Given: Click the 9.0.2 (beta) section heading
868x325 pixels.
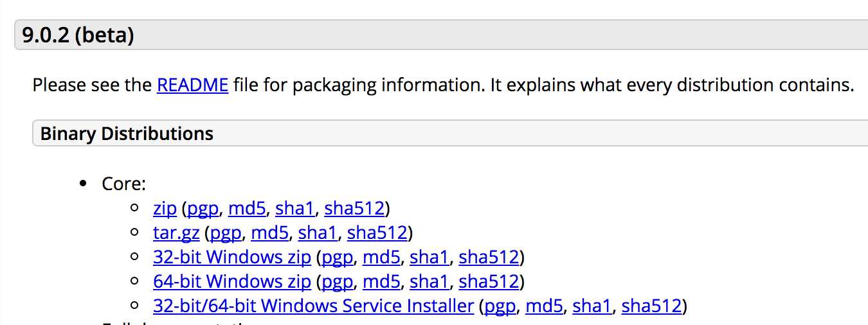Looking at the screenshot, I should point(78,35).
